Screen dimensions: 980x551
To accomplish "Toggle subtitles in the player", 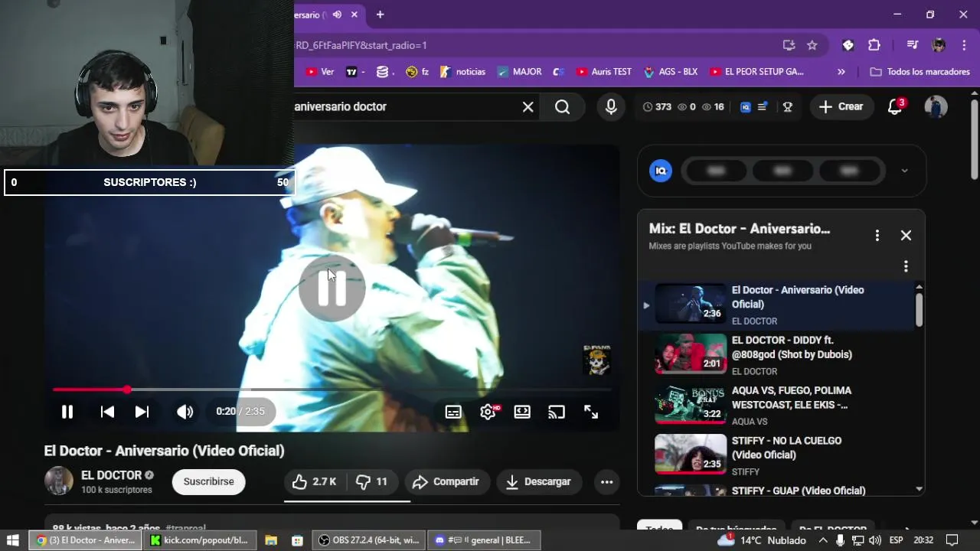I will pos(453,412).
